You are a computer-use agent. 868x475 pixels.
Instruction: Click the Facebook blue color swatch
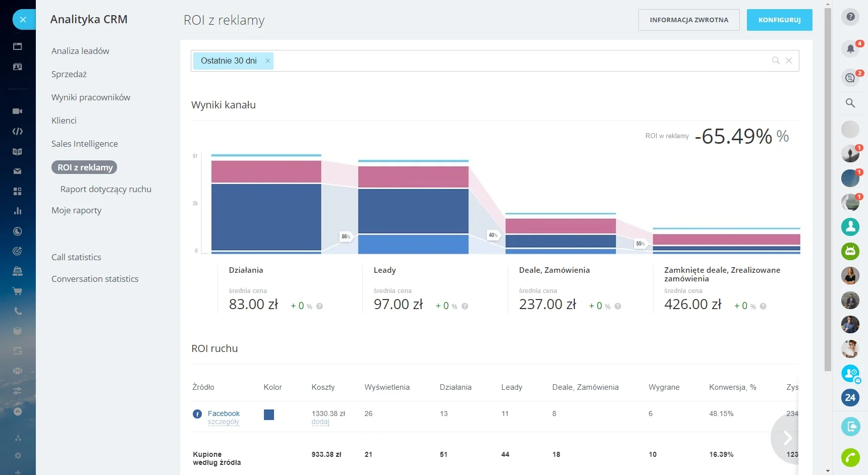tap(269, 414)
